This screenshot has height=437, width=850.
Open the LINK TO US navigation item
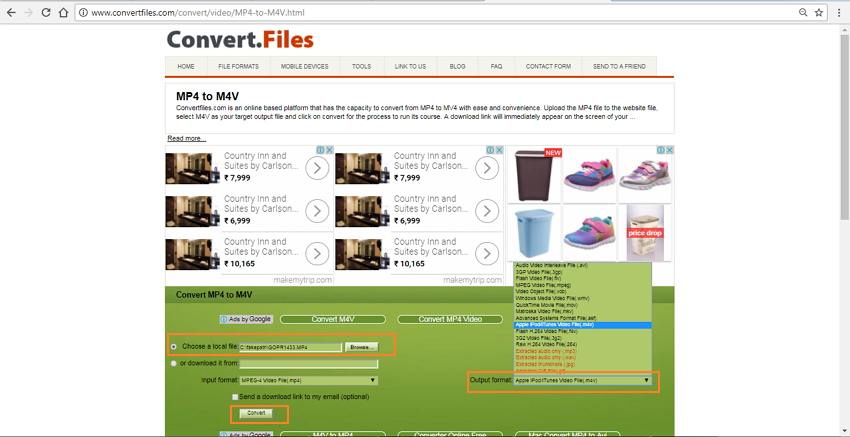[410, 66]
